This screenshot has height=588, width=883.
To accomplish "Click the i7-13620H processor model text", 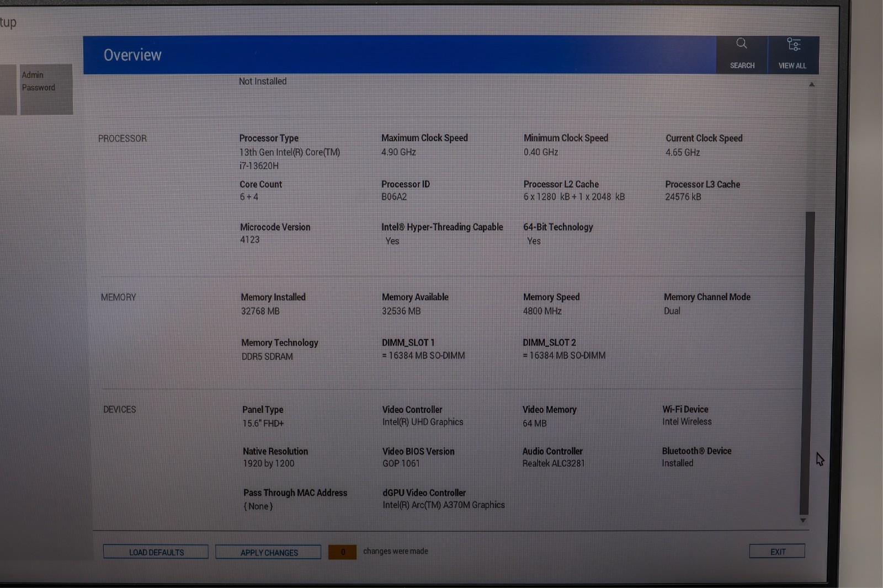I will 259,165.
